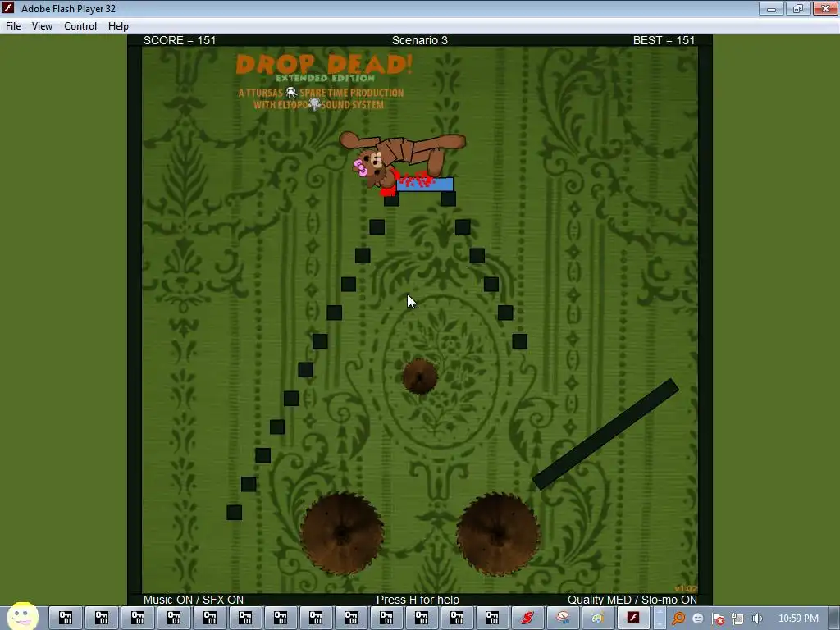This screenshot has height=630, width=840.
Task: Click the 'Press H for help' text
Action: coord(418,600)
